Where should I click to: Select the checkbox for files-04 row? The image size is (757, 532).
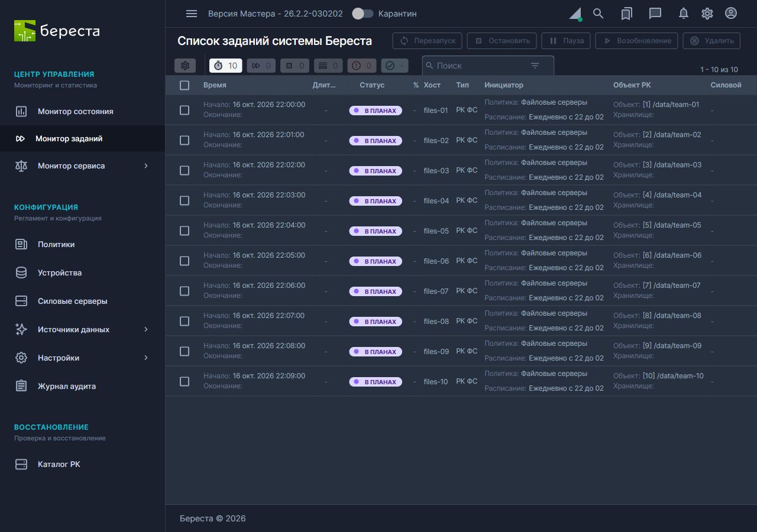click(185, 200)
